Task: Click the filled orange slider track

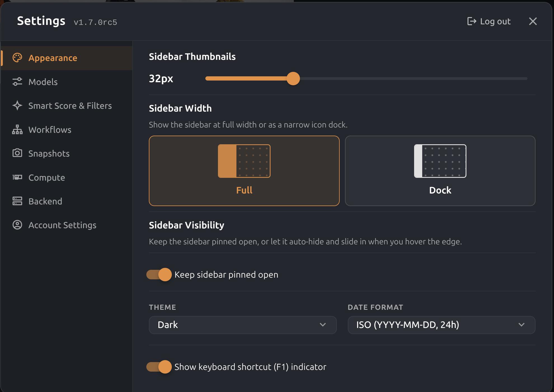Action: 246,79
